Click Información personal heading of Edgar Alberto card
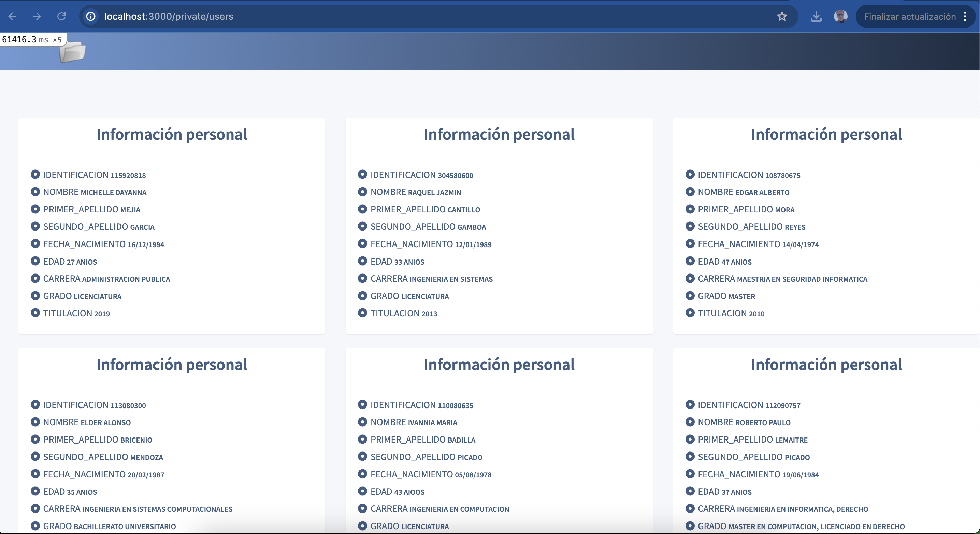This screenshot has height=534, width=980. pos(826,135)
